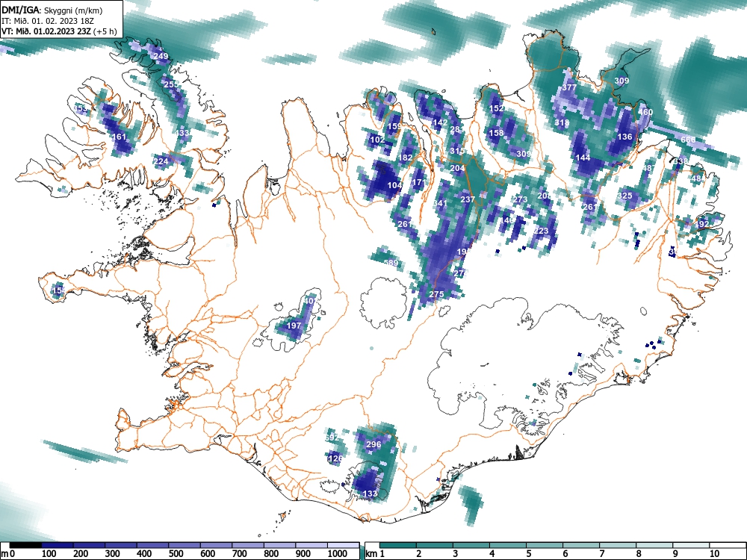
Task: Click the 'VT: Mið. 01.02.2023 23Z (+5 h)' line
Action: coord(59,32)
